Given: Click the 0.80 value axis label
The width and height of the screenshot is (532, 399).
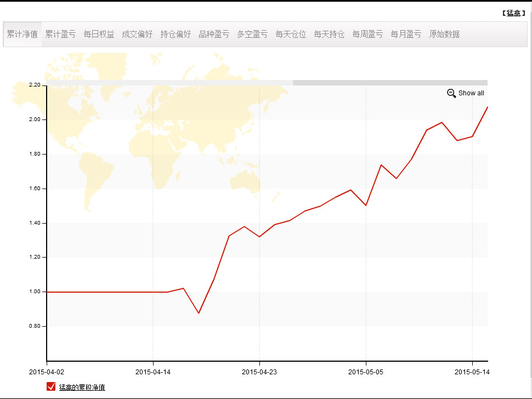Looking at the screenshot, I should (x=35, y=326).
